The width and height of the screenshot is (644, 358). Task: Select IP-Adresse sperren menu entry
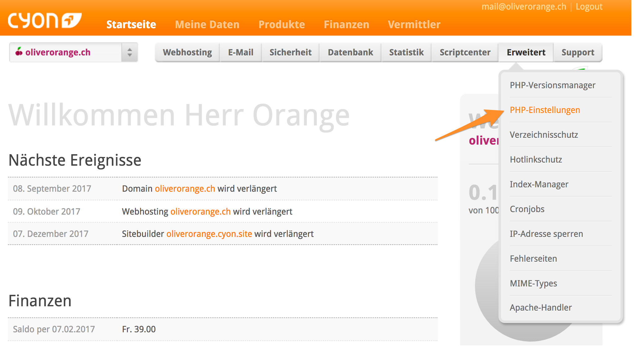click(546, 234)
